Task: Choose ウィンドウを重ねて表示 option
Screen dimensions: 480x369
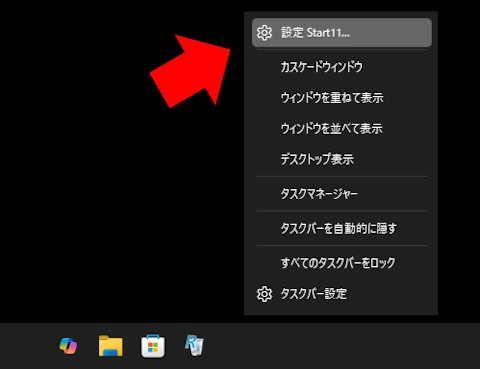Action: click(342, 98)
